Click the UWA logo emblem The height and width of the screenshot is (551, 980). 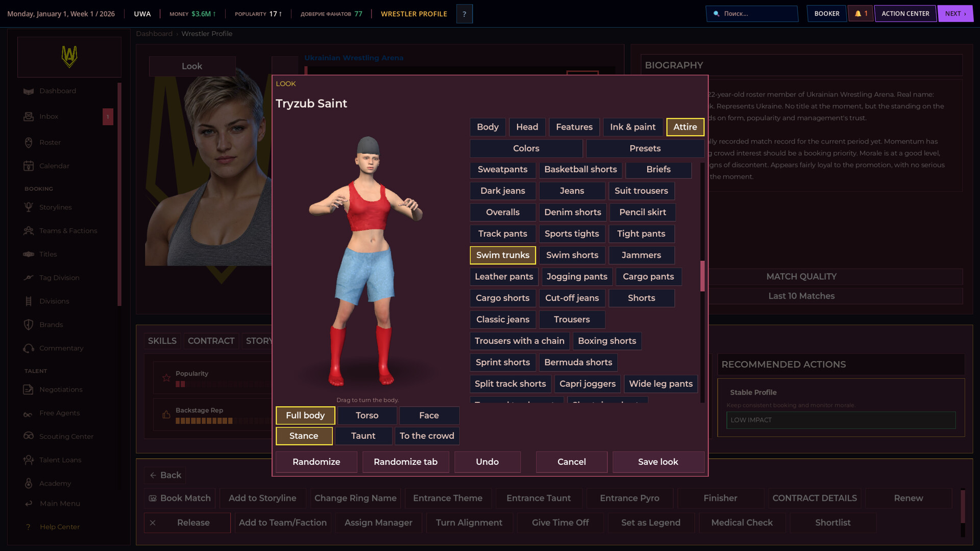click(69, 57)
